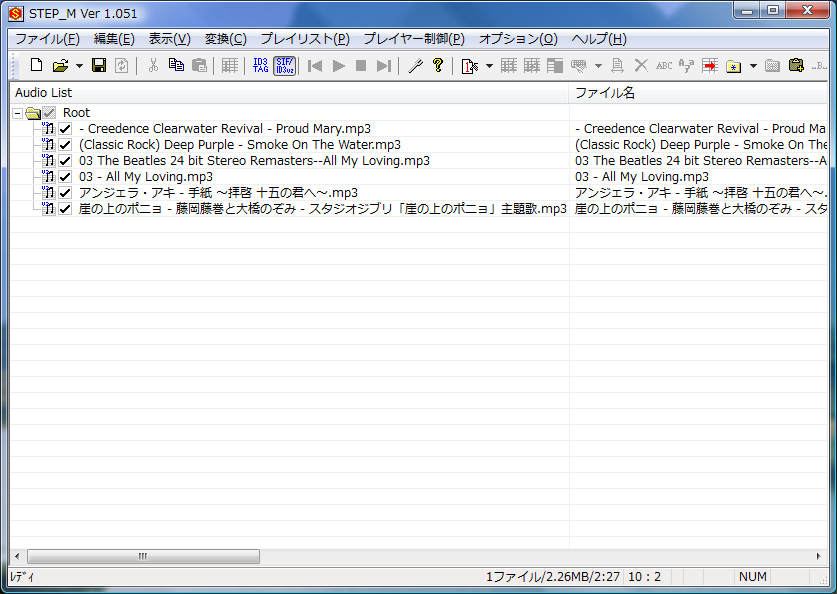Viewport: 837px width, 594px height.
Task: Click the yellow question mark help icon
Action: click(438, 66)
